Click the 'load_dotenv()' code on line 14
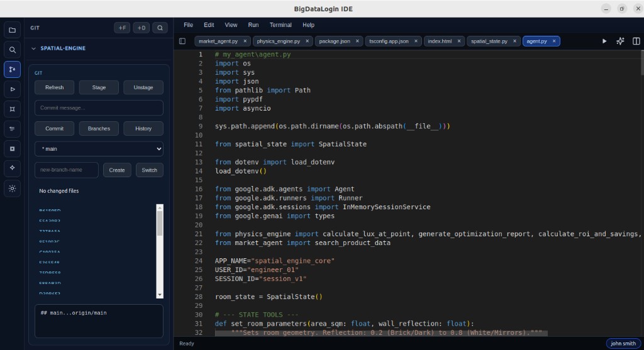The width and height of the screenshot is (644, 350). point(241,171)
